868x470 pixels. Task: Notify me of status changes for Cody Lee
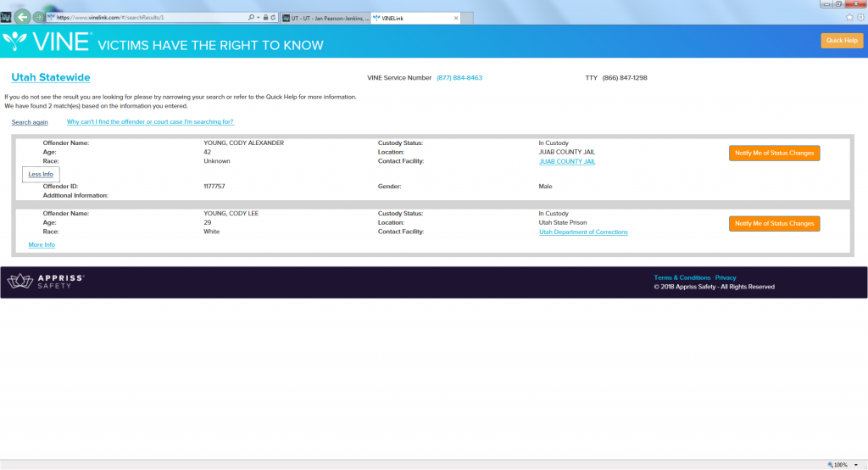tap(774, 223)
